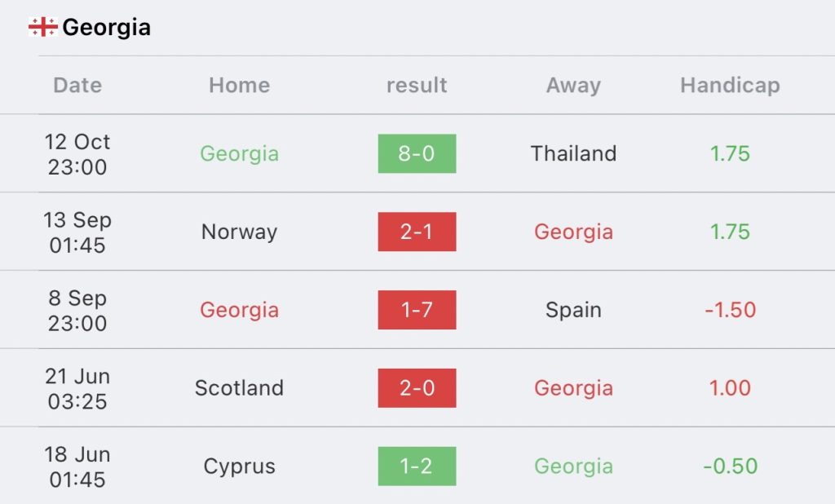Click the Norway team name

coord(240,232)
